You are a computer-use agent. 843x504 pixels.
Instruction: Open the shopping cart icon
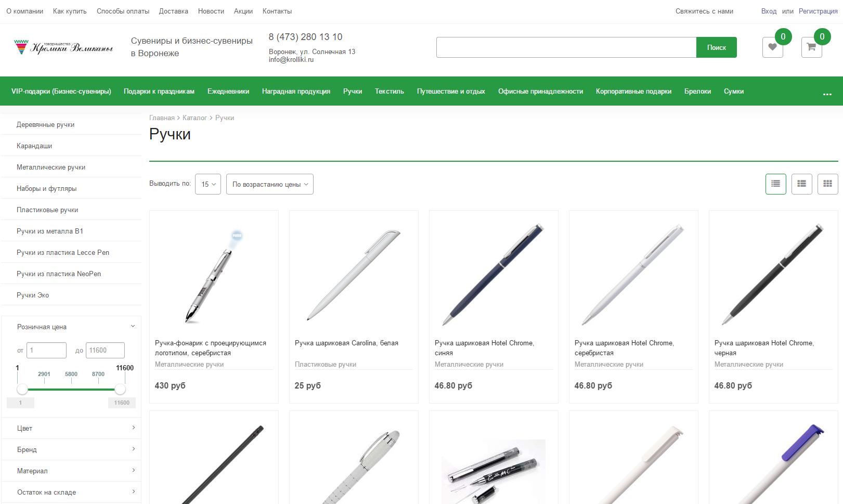[811, 47]
